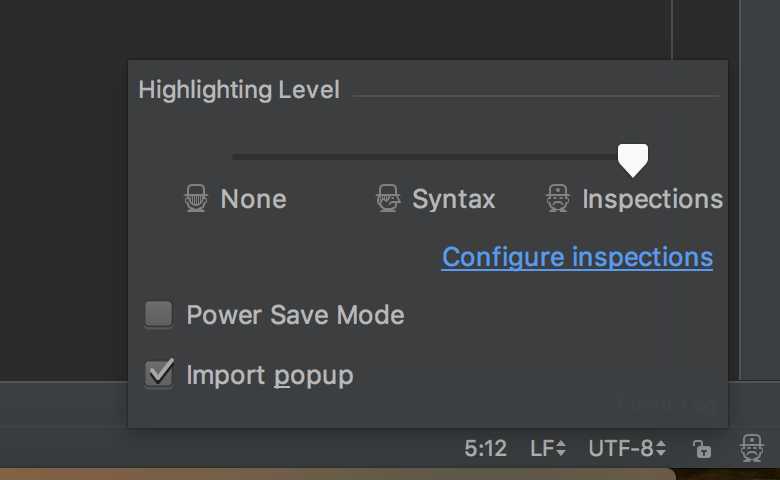Viewport: 780px width, 480px height.
Task: Select the None label under the slider
Action: click(253, 199)
